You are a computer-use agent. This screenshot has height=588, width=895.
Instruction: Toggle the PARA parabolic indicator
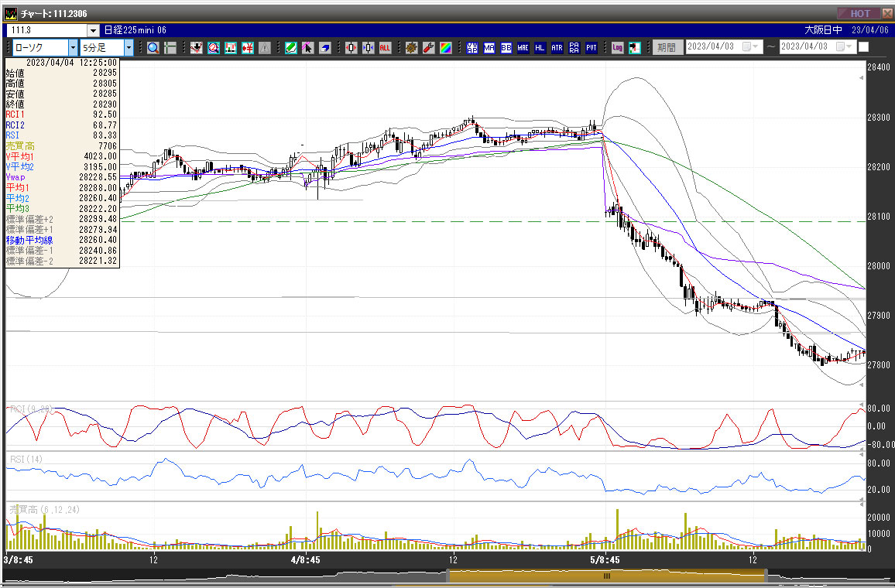(574, 48)
